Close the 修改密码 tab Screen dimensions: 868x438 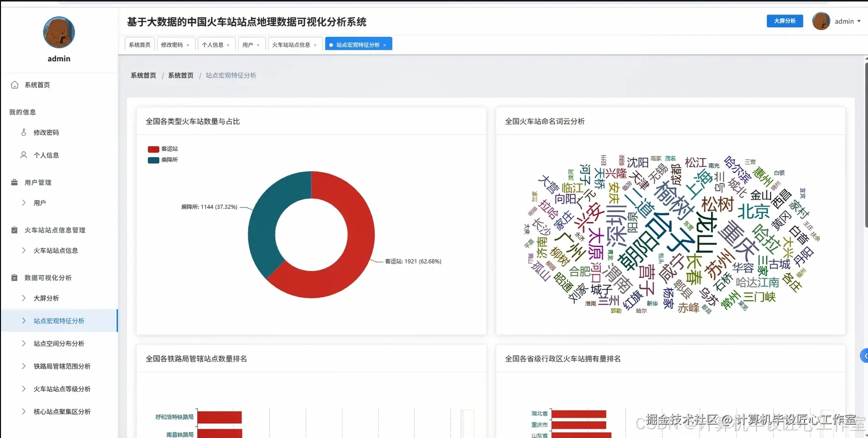(x=188, y=45)
